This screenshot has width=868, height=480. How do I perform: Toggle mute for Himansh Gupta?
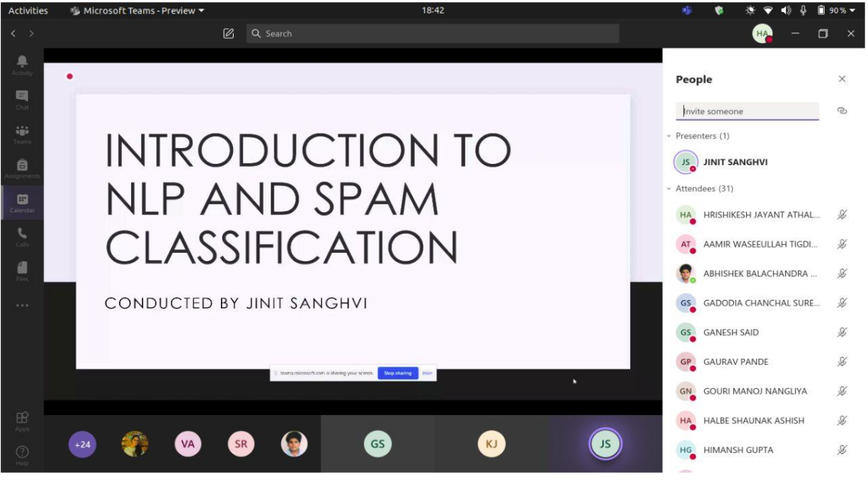tap(842, 450)
